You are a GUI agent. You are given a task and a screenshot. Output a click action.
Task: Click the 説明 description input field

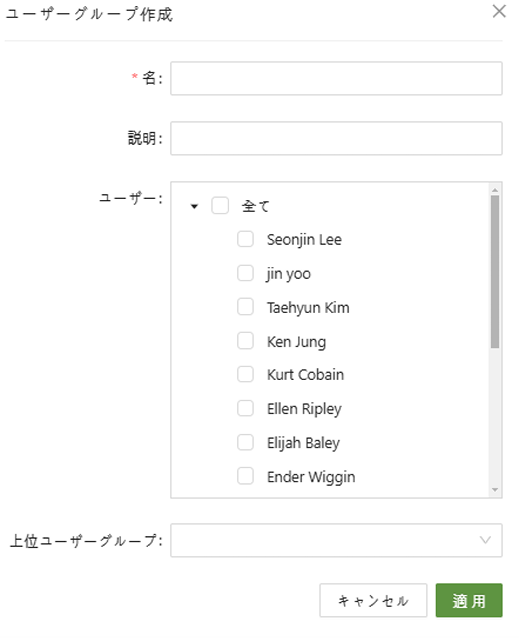[336, 138]
